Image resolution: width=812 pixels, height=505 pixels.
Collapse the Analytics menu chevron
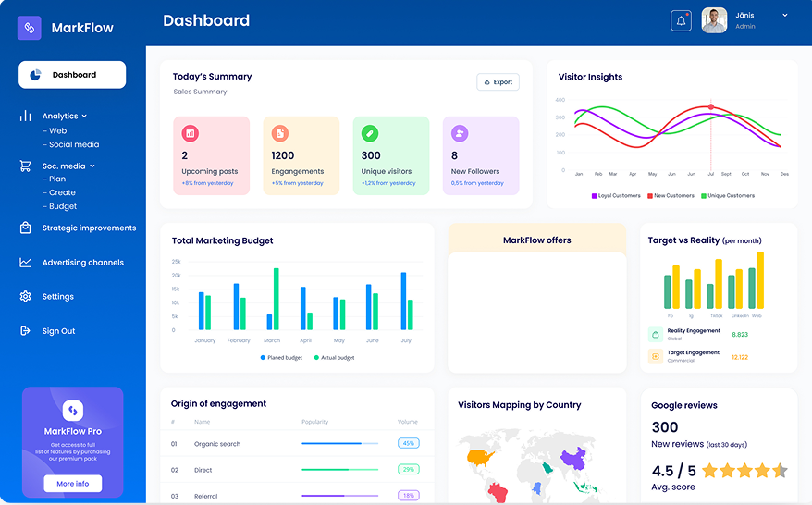click(x=84, y=117)
